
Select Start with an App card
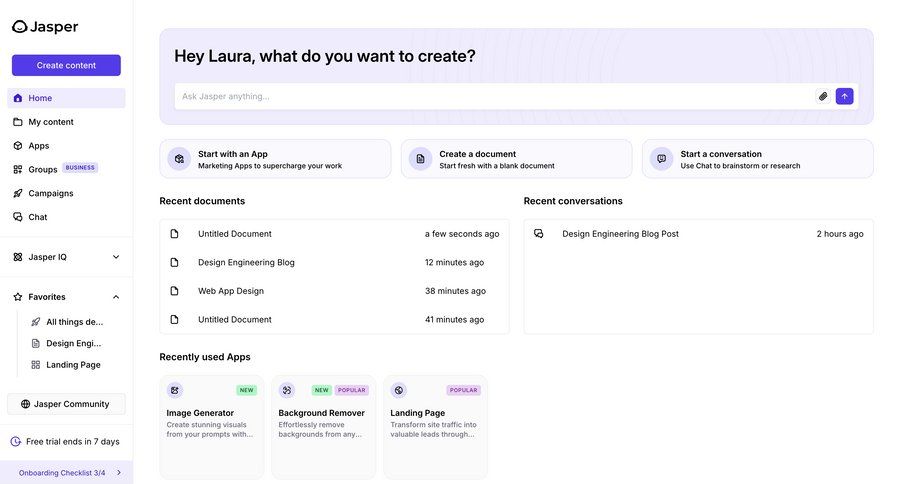[276, 159]
